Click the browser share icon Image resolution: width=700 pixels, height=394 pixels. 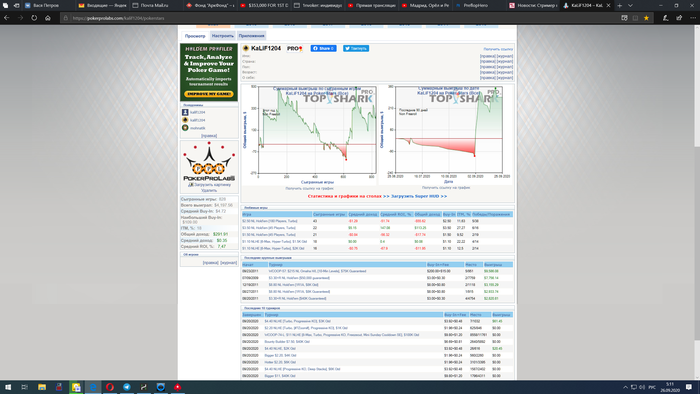(679, 18)
